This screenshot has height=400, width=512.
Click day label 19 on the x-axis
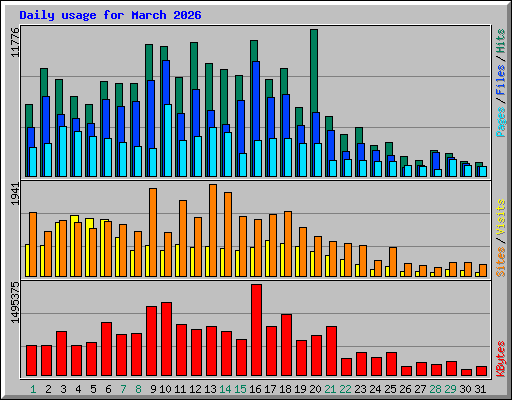(300, 389)
